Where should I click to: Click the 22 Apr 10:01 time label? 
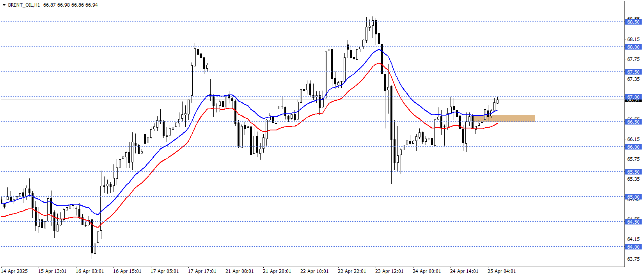pyautogui.click(x=314, y=271)
